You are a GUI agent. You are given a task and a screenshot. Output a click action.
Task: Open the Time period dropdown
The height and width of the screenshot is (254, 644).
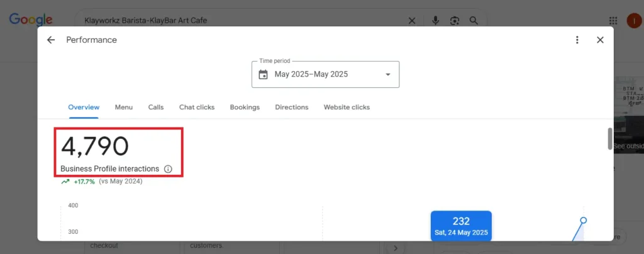tap(325, 74)
